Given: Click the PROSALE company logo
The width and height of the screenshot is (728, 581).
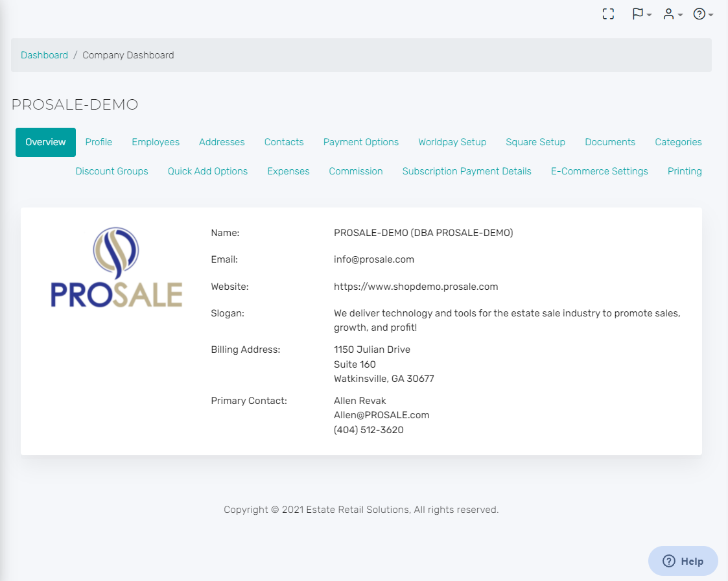Looking at the screenshot, I should tap(116, 268).
